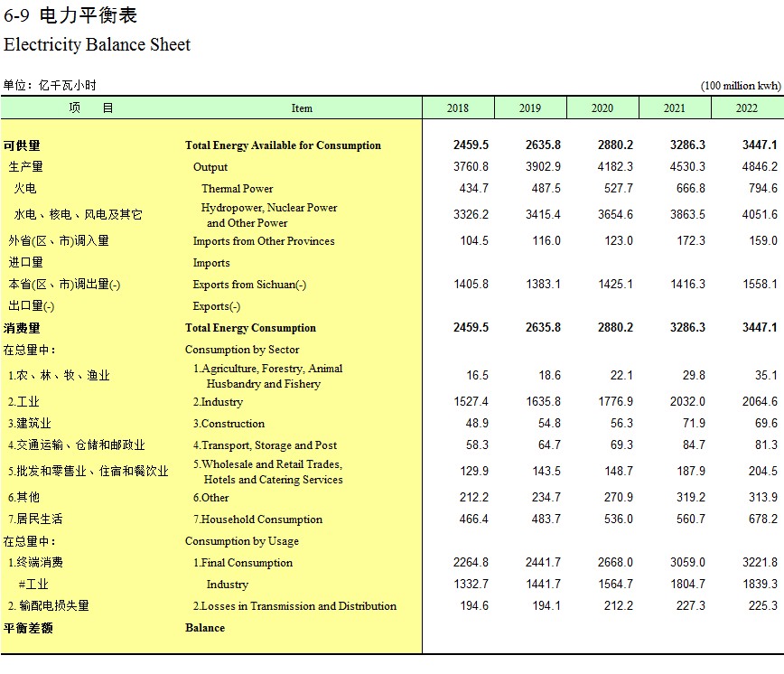
Task: Click the 2018 column header
Action: click(458, 108)
